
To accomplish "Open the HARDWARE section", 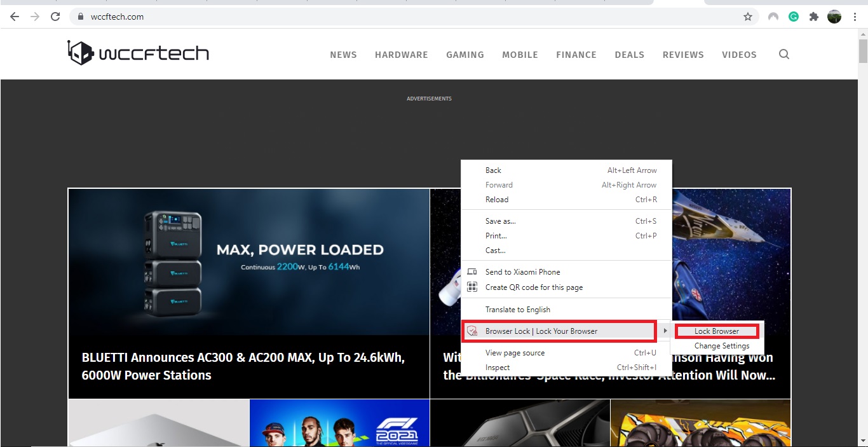I will [401, 55].
